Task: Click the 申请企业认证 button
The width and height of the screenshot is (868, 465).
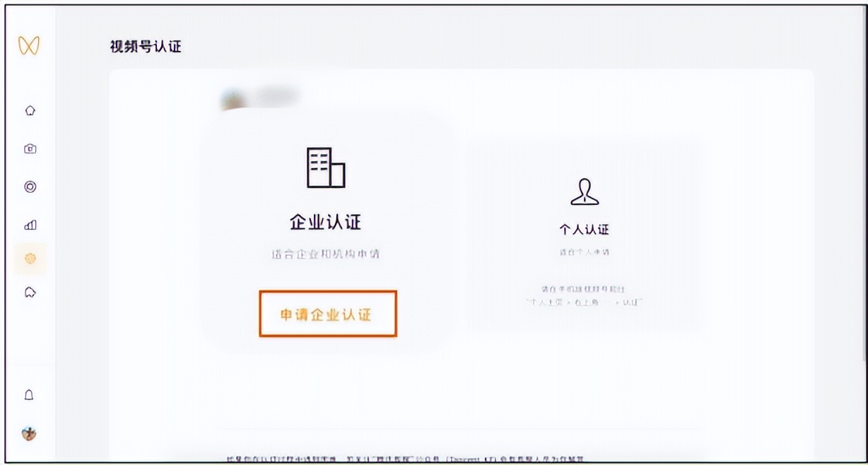Action: [327, 314]
